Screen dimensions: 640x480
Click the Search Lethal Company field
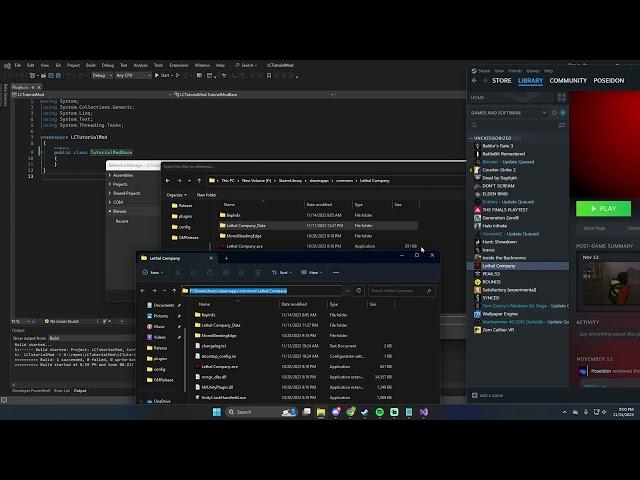click(401, 291)
